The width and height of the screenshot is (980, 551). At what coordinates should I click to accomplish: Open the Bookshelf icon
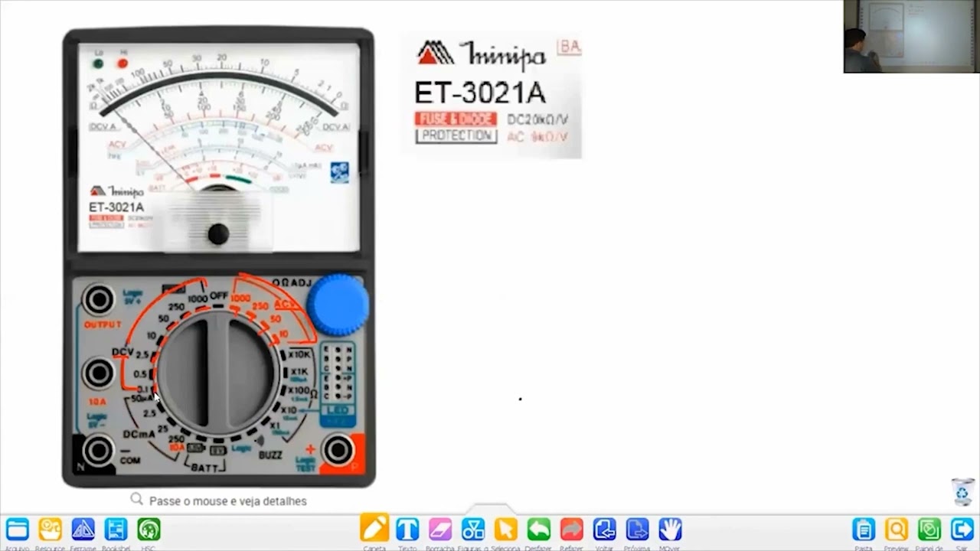116,530
